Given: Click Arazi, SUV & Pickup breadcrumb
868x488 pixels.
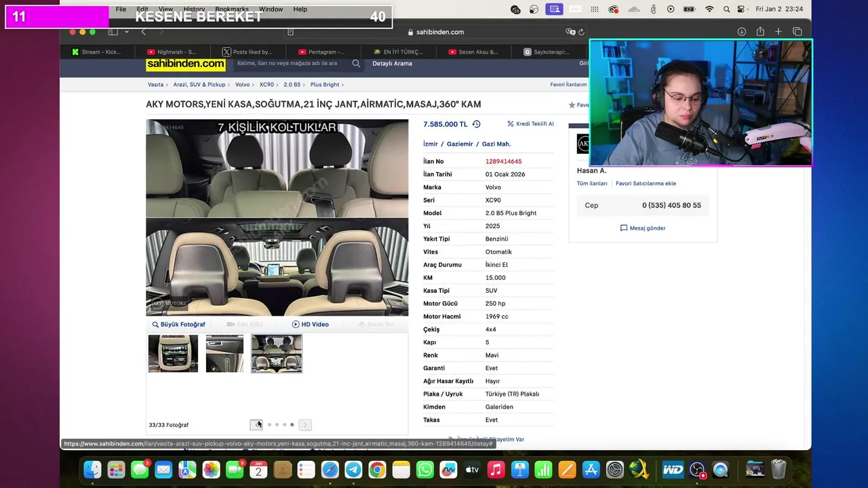Looking at the screenshot, I should pos(199,85).
